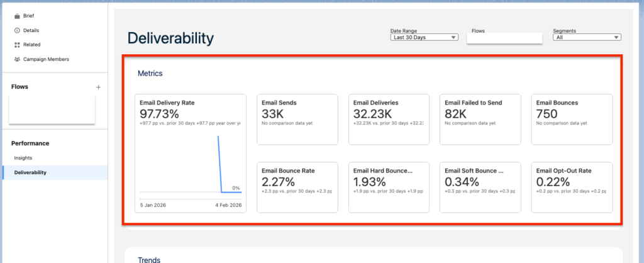Click the plus icon beside Flows
644x263 pixels.
point(98,87)
